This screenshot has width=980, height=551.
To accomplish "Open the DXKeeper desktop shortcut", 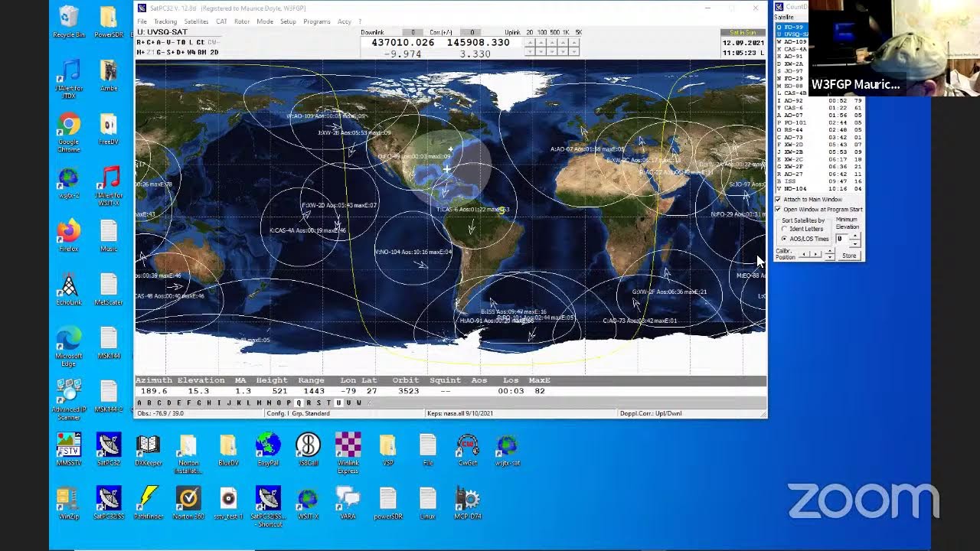I will point(149,449).
